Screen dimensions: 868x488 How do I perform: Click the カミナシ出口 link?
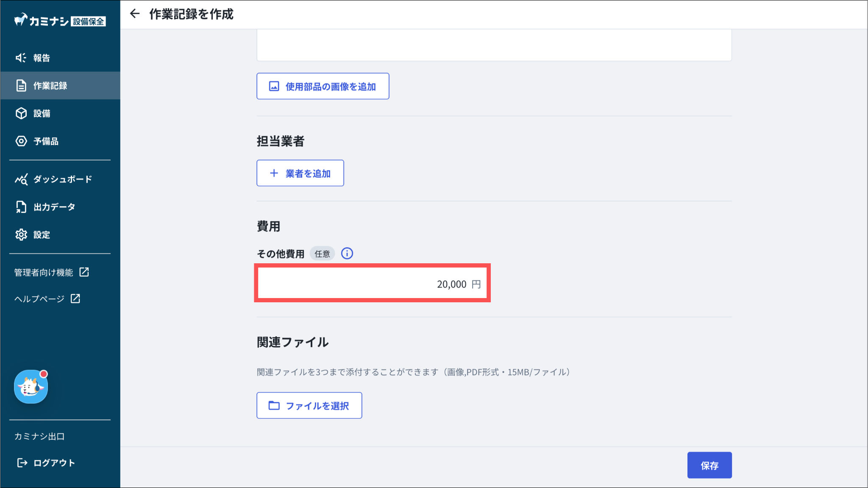pos(39,436)
